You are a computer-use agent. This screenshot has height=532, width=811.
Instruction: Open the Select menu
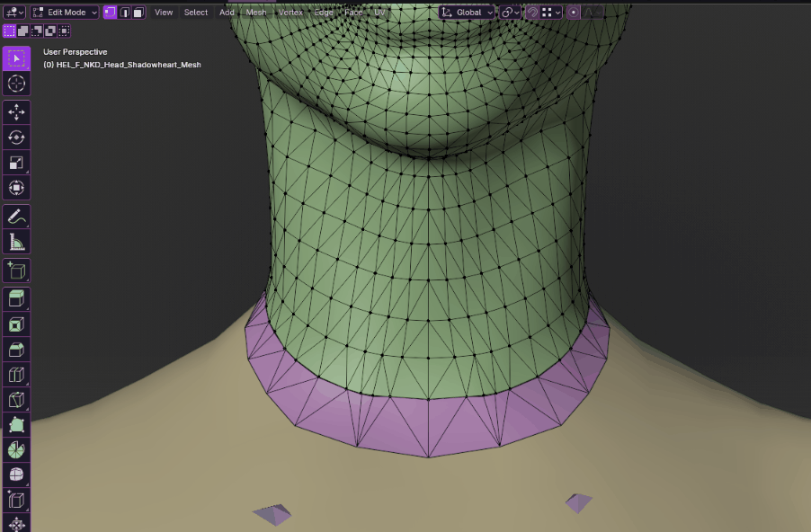coord(195,13)
